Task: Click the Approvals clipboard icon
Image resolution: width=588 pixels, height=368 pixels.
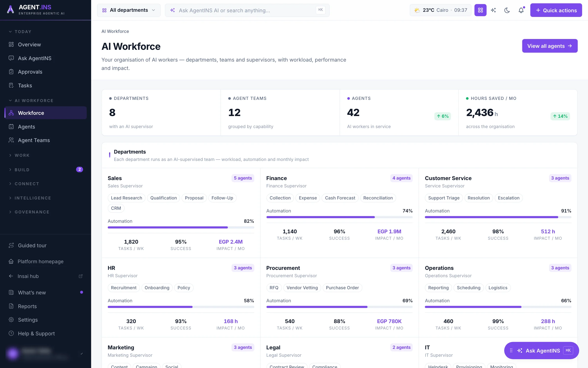Action: tap(11, 72)
